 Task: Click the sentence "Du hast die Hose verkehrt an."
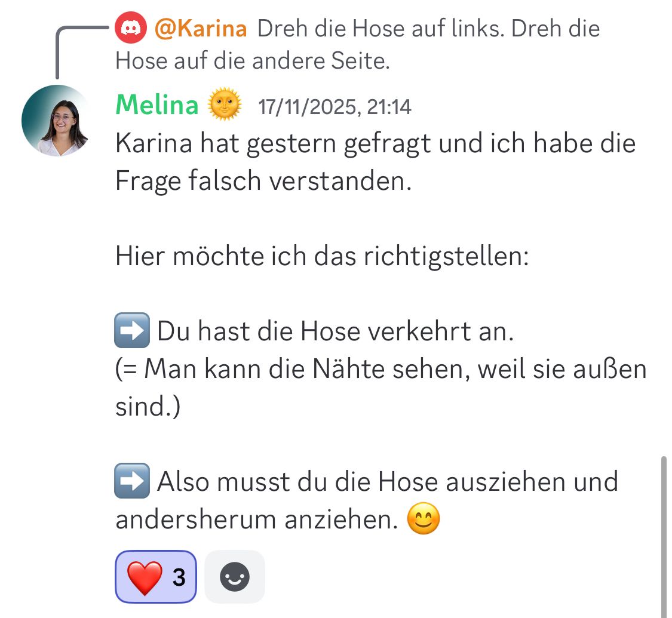(335, 333)
